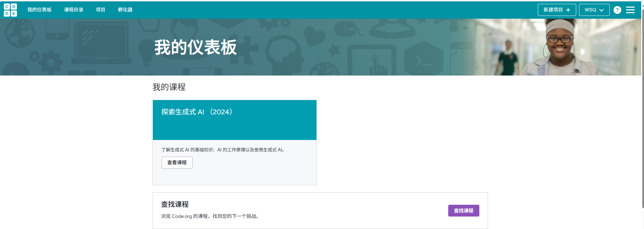Click the Code.org logo icon
The height and width of the screenshot is (229, 644).
click(x=10, y=10)
